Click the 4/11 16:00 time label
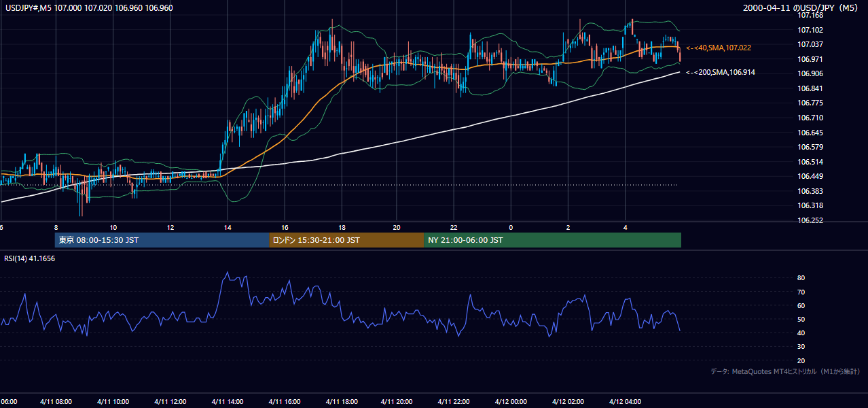The image size is (868, 408). click(284, 401)
